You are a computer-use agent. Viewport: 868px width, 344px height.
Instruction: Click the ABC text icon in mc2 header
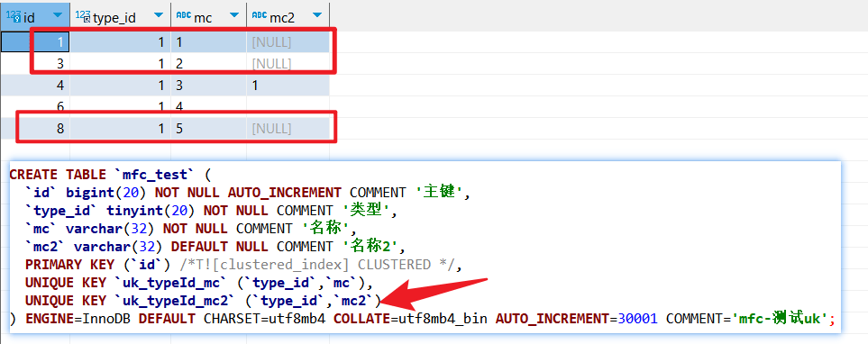click(259, 15)
